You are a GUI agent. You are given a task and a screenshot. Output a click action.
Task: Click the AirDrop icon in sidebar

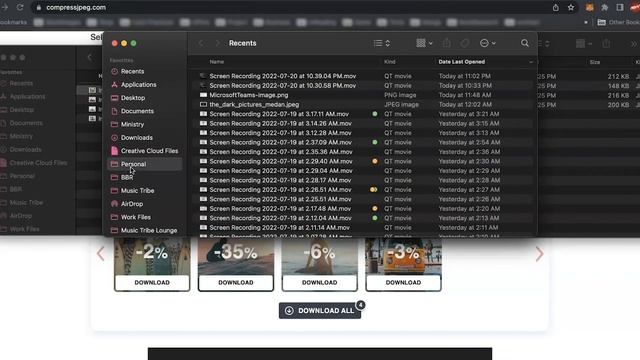[114, 204]
